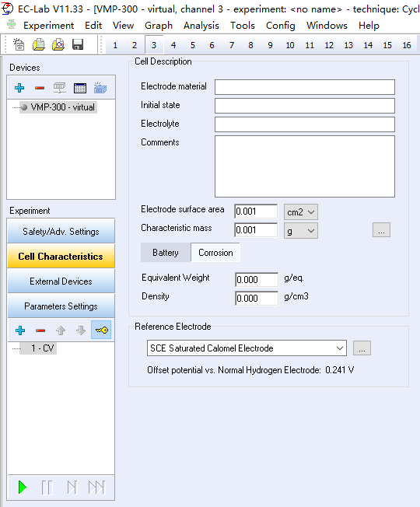
Task: Select channel 5 in channel bar
Action: tap(193, 45)
